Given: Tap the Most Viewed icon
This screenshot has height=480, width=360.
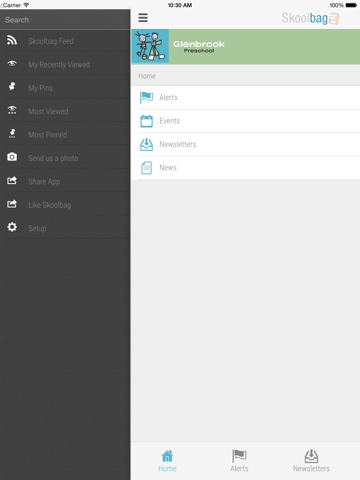Looking at the screenshot, I should [12, 110].
